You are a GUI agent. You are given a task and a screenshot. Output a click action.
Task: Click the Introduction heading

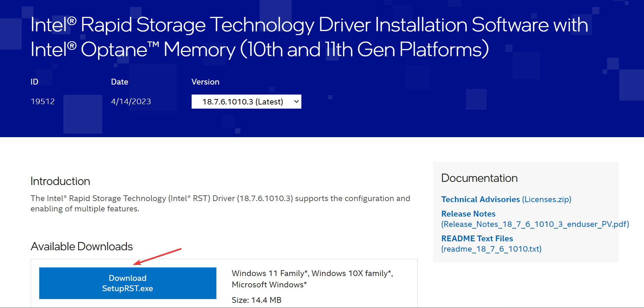[x=60, y=181]
